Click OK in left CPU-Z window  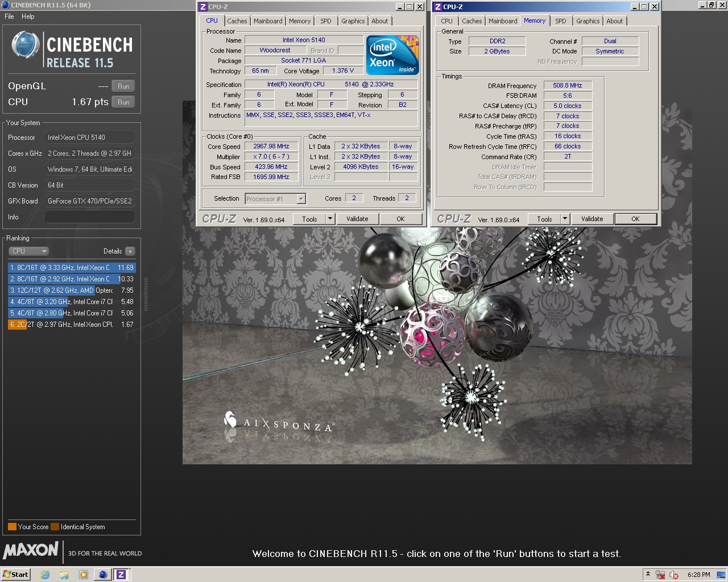pos(400,219)
